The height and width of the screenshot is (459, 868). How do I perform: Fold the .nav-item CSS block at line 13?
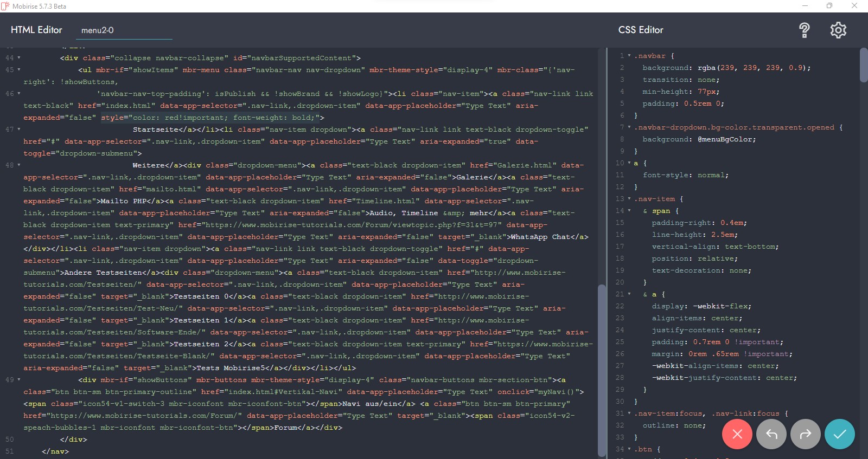tap(629, 199)
